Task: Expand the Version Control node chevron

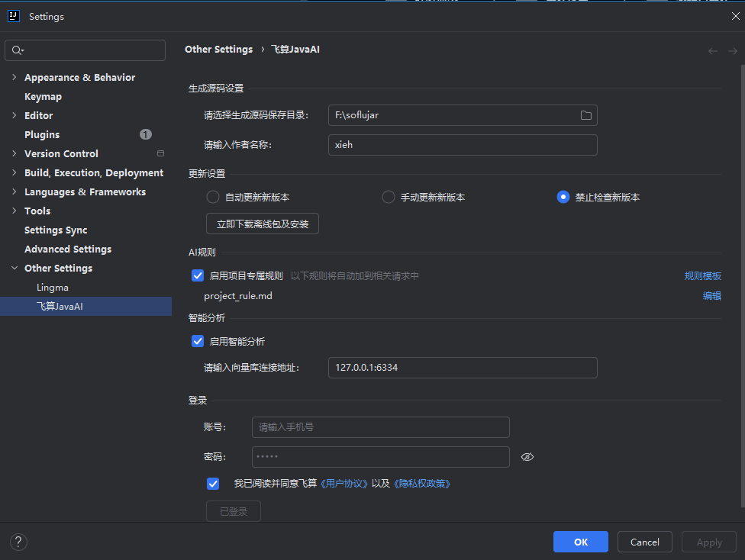Action: point(15,153)
